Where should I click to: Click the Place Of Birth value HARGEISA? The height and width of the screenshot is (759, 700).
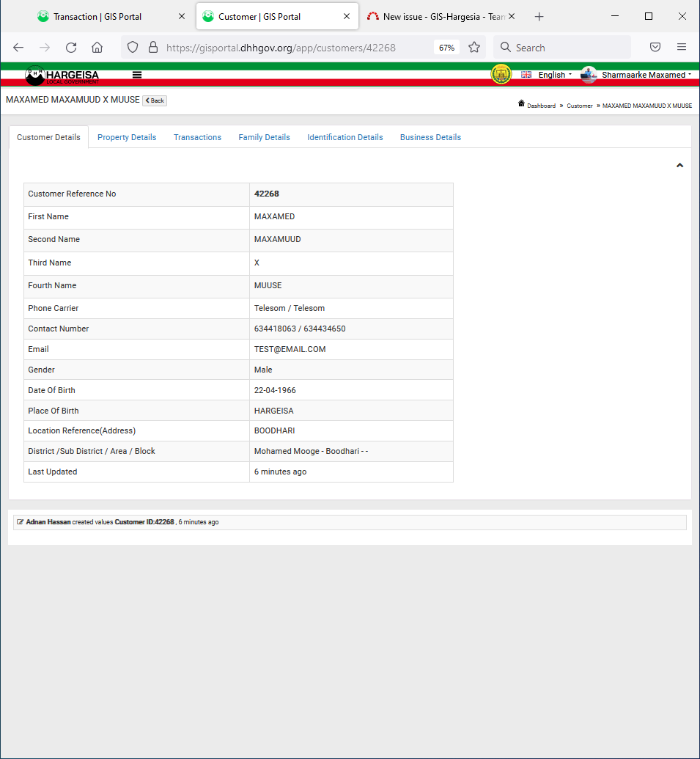pos(274,411)
